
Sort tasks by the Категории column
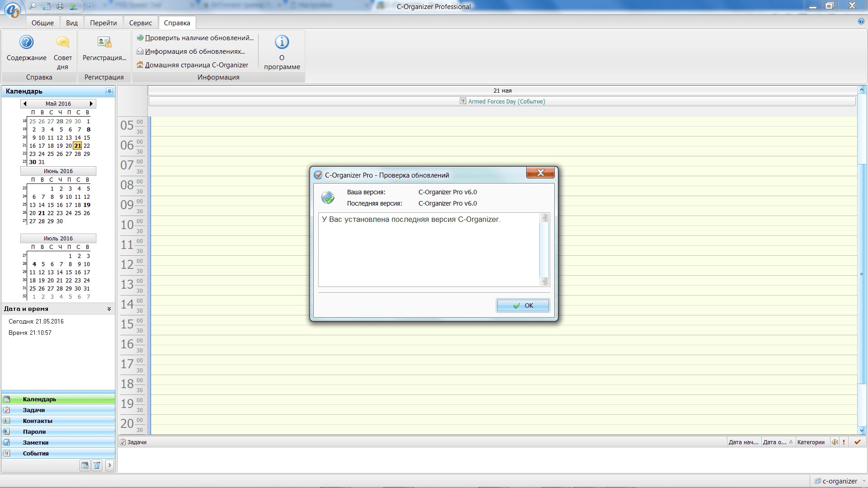pos(812,442)
